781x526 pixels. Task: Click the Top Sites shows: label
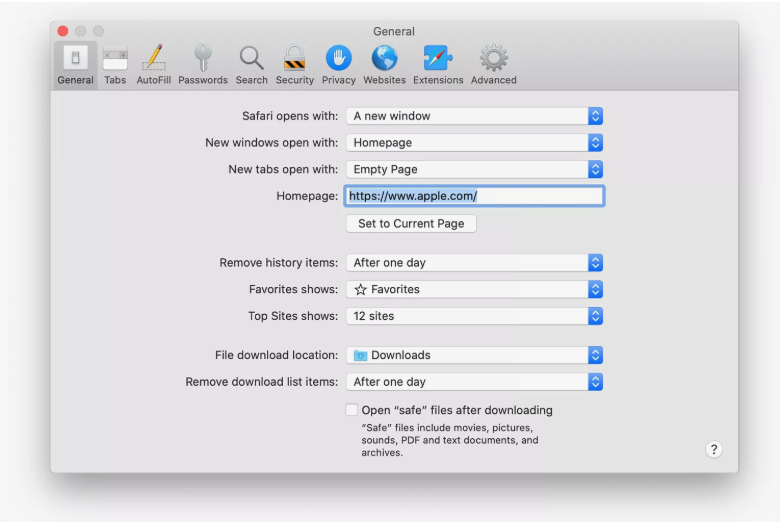pyautogui.click(x=293, y=316)
